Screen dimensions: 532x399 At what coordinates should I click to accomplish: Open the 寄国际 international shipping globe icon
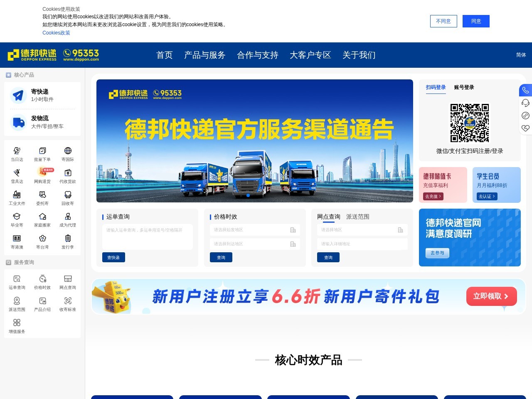point(68,151)
